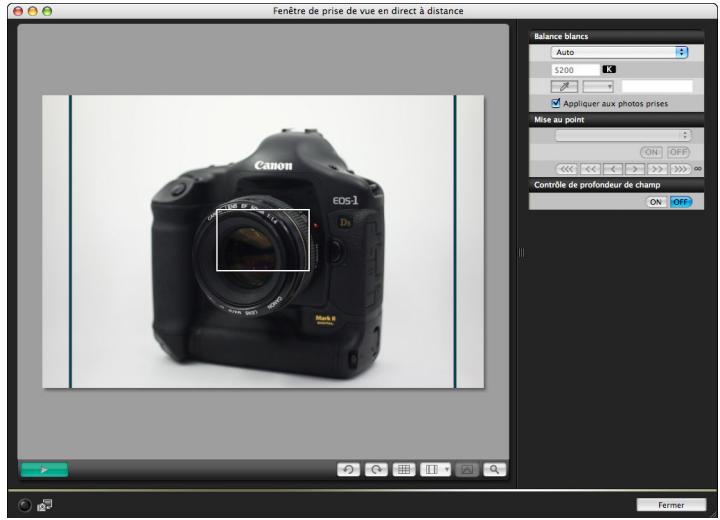The width and height of the screenshot is (720, 520).
Task: Uncheck Appliquer aux photos prises
Action: [556, 103]
